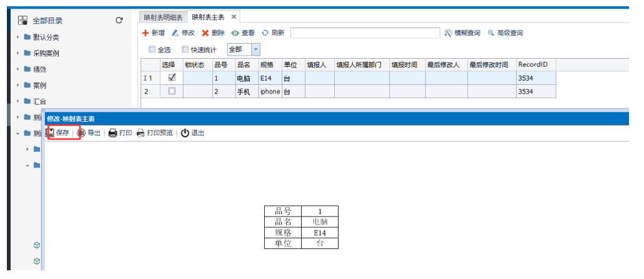Click the 修改 (Edit) pencil icon
This screenshot has width=644, height=279.
(x=176, y=33)
